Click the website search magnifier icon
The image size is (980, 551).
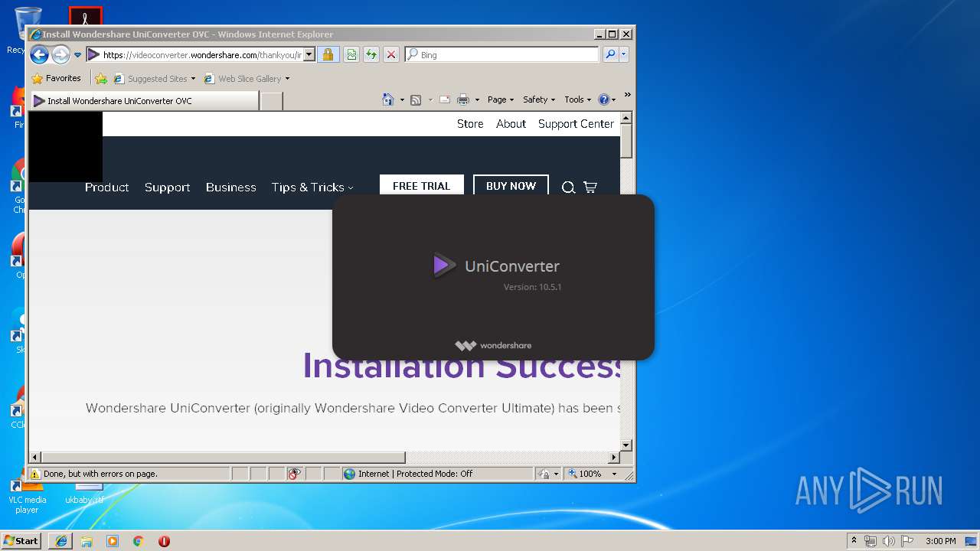click(x=568, y=187)
